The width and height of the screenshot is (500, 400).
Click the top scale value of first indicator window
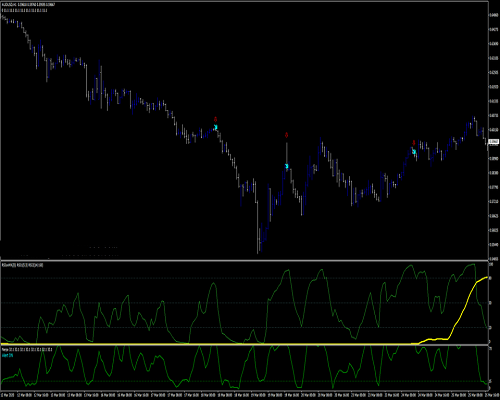[491, 264]
